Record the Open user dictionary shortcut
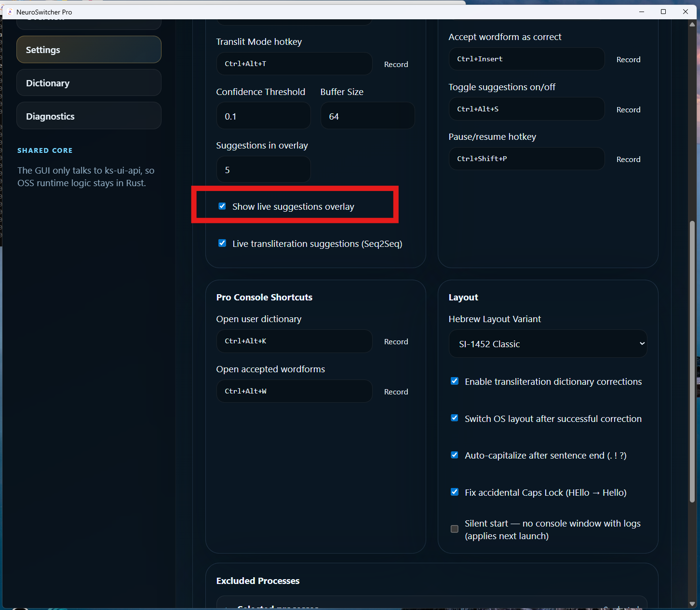 click(x=396, y=341)
